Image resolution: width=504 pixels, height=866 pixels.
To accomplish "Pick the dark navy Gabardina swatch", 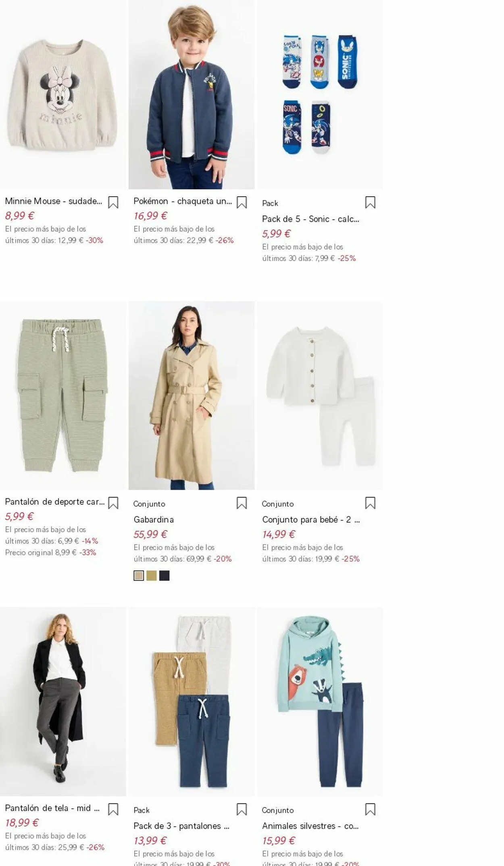I will coord(165,576).
